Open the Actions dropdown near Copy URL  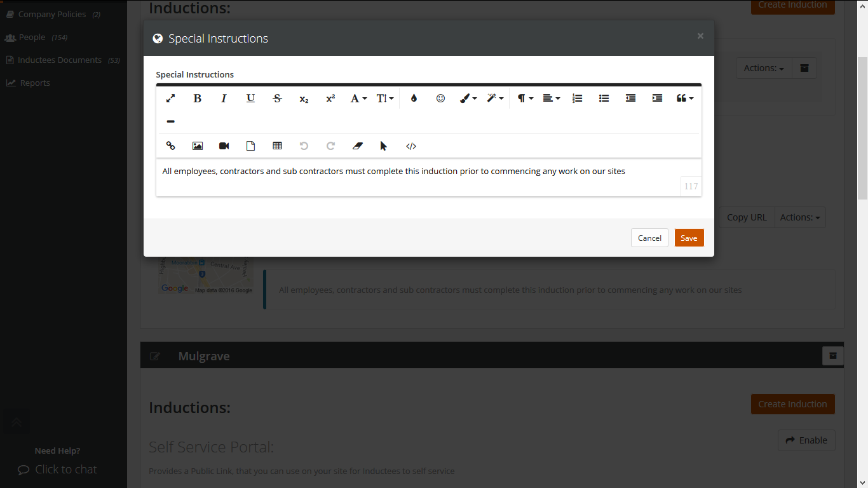point(799,217)
